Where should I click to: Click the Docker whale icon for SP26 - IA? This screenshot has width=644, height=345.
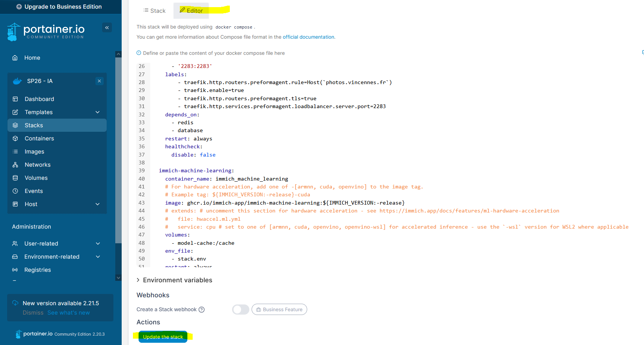[17, 81]
